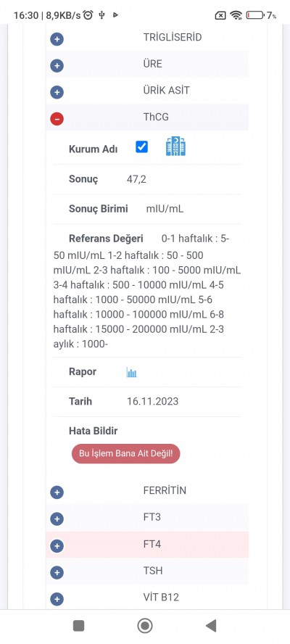Viewport: 290px width, 644px height.
Task: Expand the ÜRİK ASİT row
Action: 57,92
